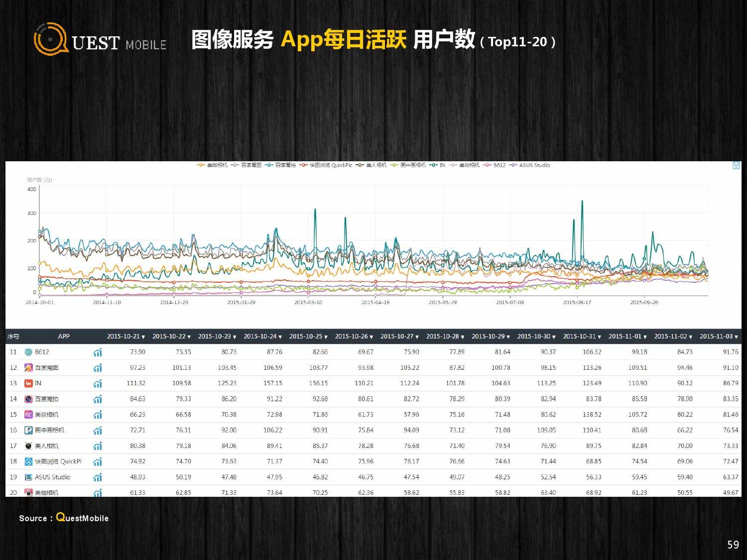This screenshot has height=560, width=747.
Task: Click the 序号 column header
Action: coord(13,336)
